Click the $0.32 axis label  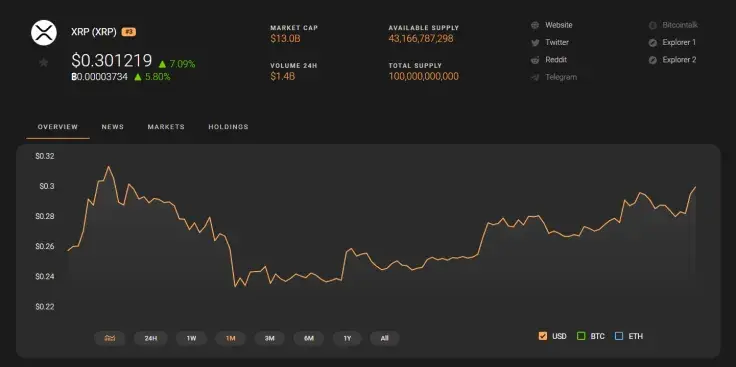tap(45, 156)
